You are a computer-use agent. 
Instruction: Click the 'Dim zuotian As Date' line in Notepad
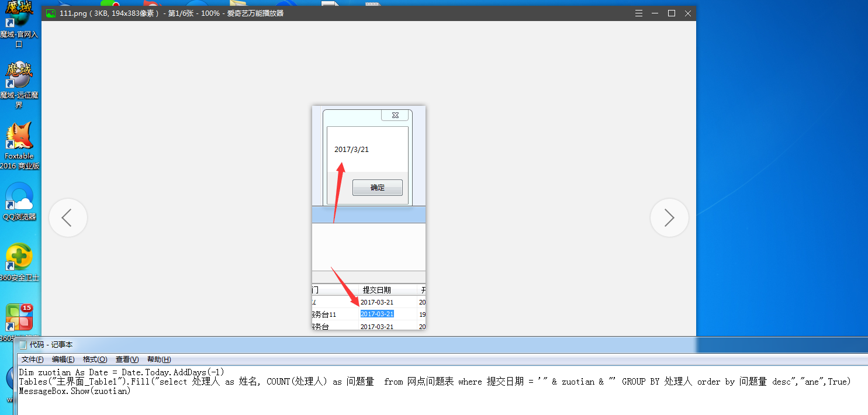click(122, 372)
